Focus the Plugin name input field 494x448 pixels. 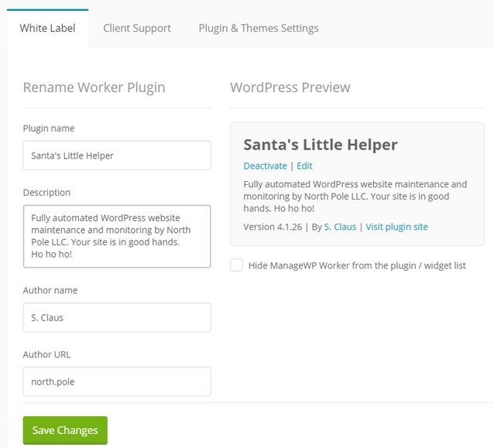[117, 156]
